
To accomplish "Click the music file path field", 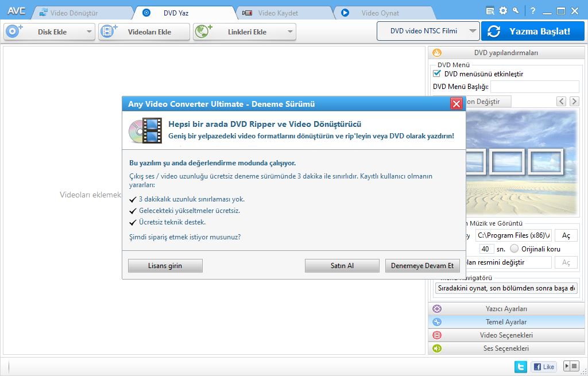I will [x=513, y=235].
